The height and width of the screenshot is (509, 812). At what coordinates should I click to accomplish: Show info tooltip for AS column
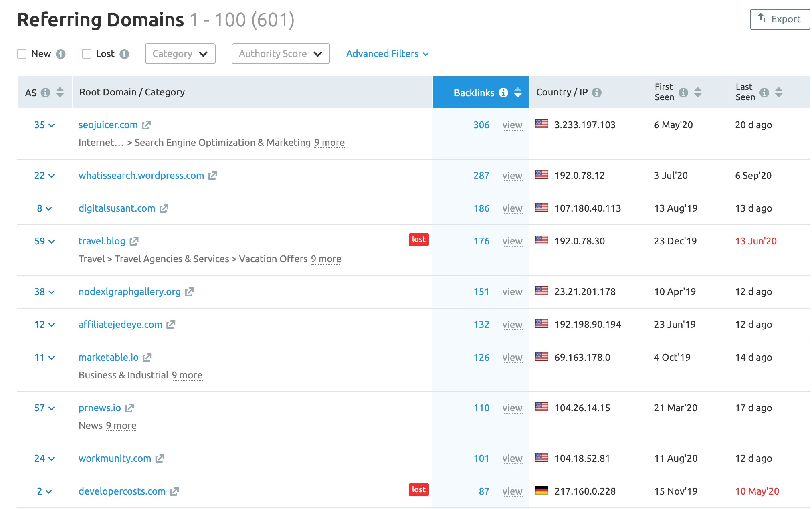coord(46,93)
